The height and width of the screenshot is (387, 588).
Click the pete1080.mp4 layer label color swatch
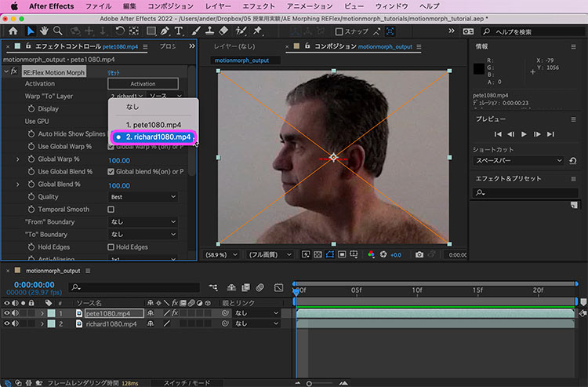[x=52, y=313]
